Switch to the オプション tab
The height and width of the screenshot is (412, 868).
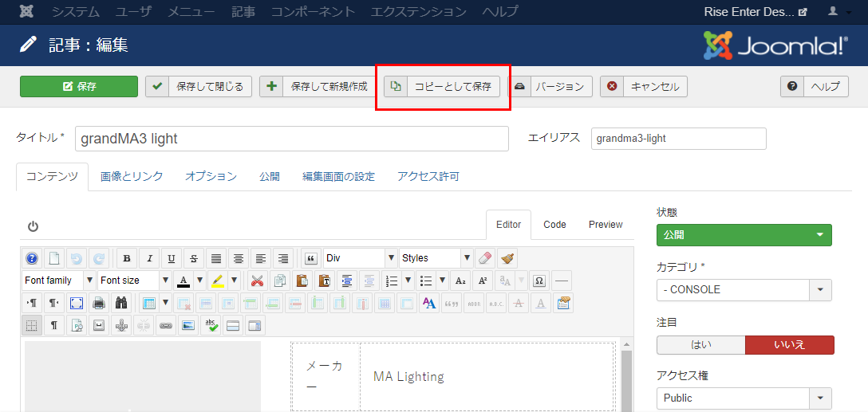pos(211,176)
